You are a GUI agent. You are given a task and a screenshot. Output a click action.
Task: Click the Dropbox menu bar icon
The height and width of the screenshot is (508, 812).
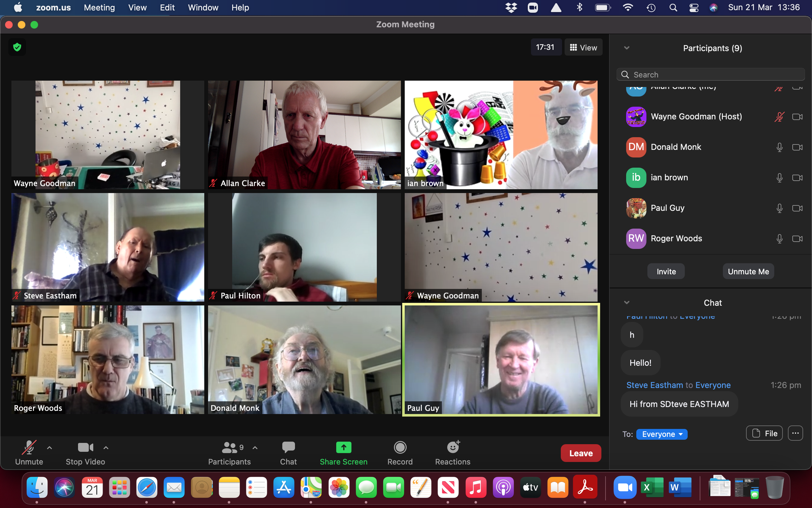pos(511,7)
